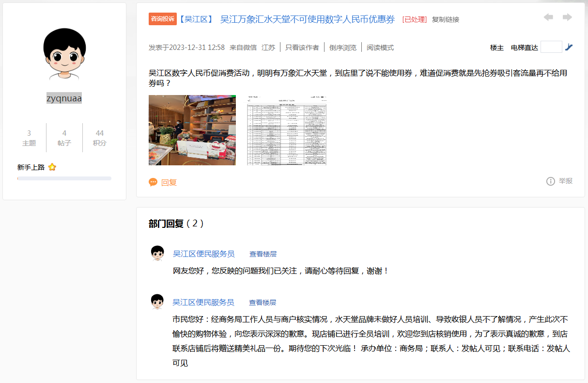Switch to 倒序浏览 order
This screenshot has width=588, height=383.
[343, 48]
